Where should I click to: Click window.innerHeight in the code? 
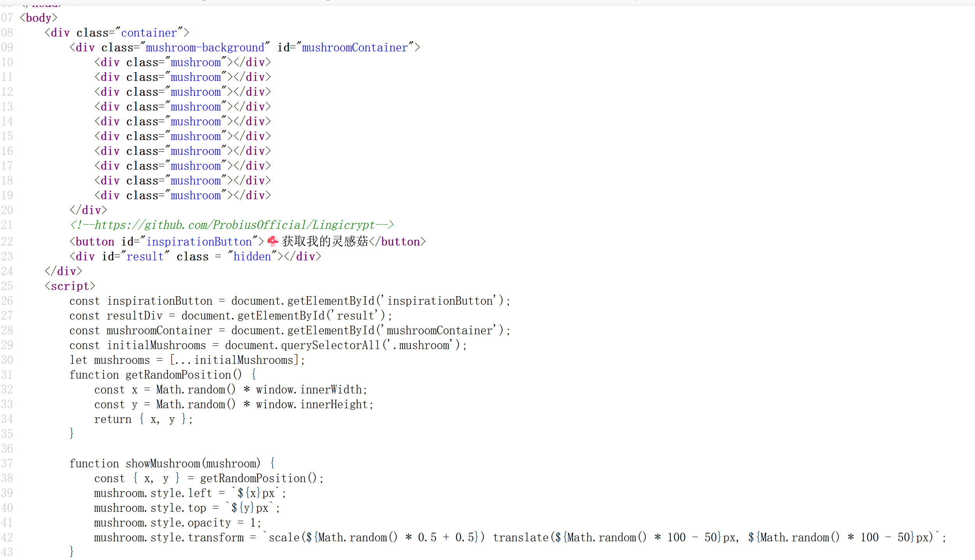(312, 404)
